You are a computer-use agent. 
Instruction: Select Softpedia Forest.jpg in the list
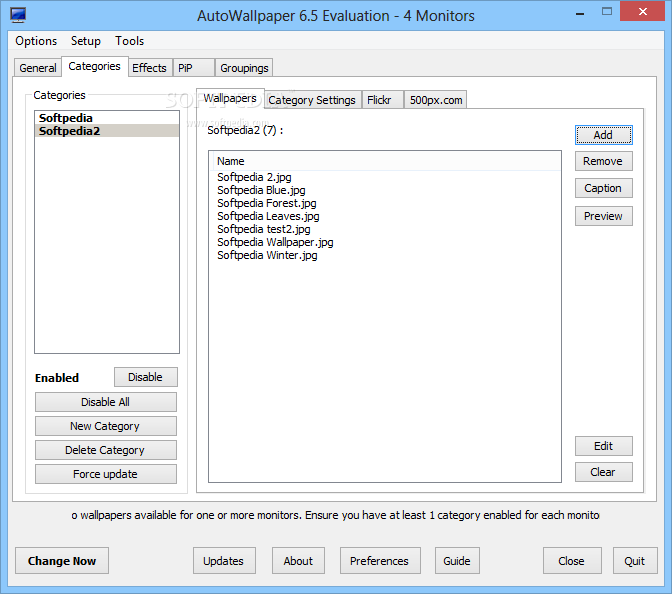(x=267, y=203)
